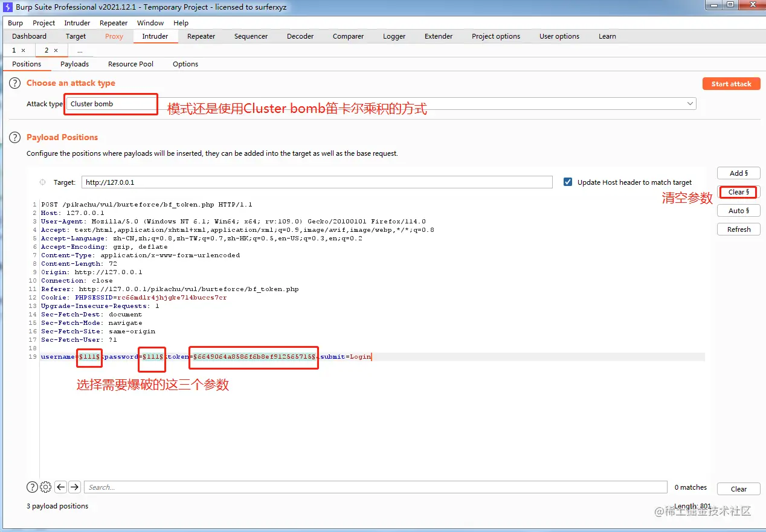Click the Refresh button

[x=739, y=229]
